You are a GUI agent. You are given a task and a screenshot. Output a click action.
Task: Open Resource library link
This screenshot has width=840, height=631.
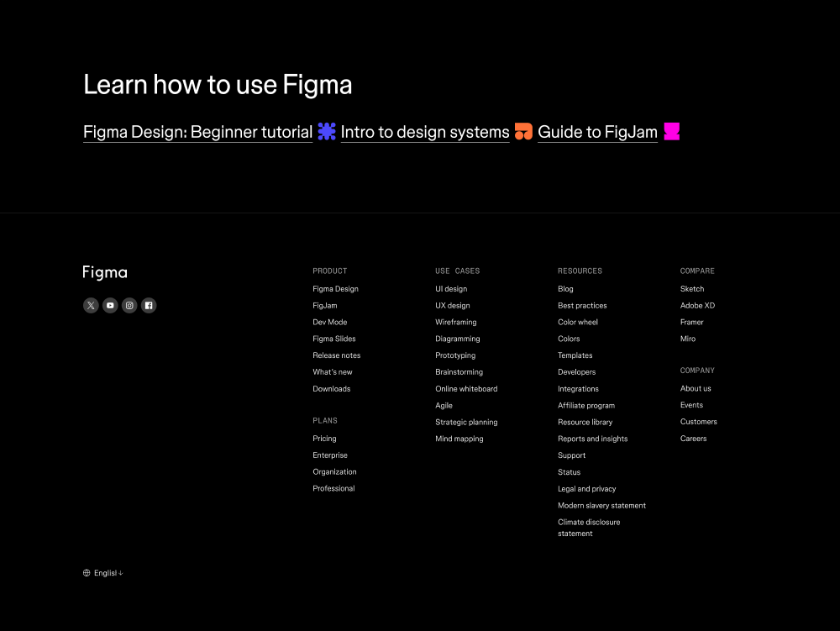tap(585, 422)
